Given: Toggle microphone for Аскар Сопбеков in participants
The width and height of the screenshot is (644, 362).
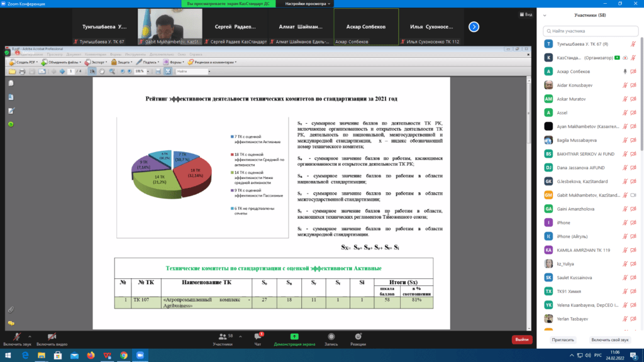Looking at the screenshot, I should point(625,72).
